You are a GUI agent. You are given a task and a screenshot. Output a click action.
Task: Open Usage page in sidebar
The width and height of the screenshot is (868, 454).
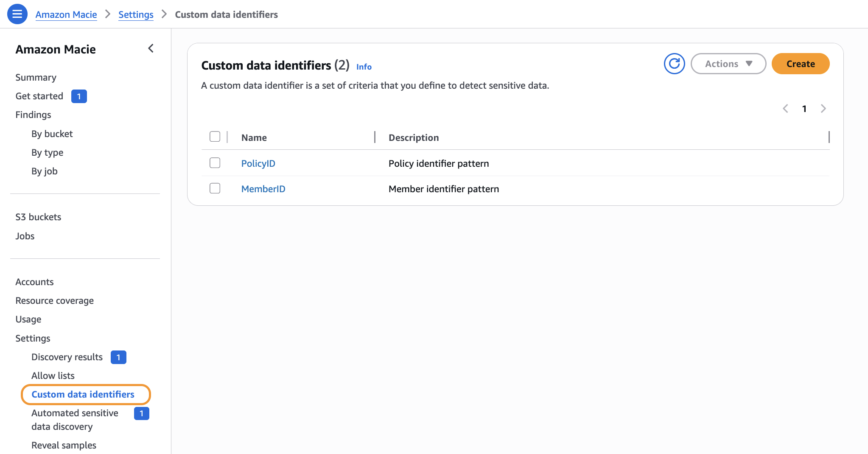point(28,319)
